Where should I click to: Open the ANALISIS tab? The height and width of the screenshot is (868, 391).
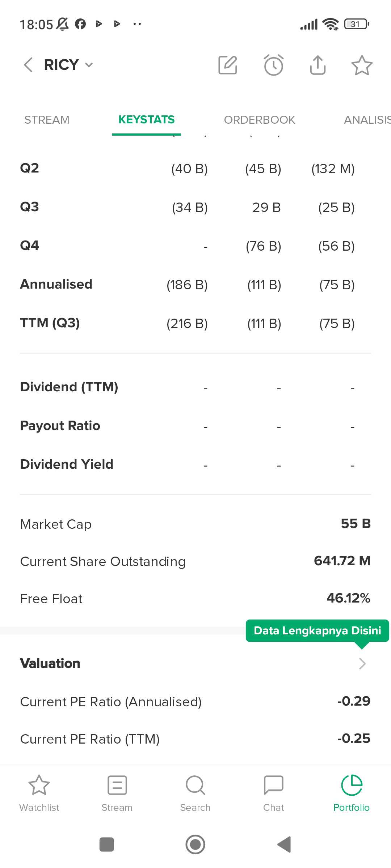coord(366,120)
